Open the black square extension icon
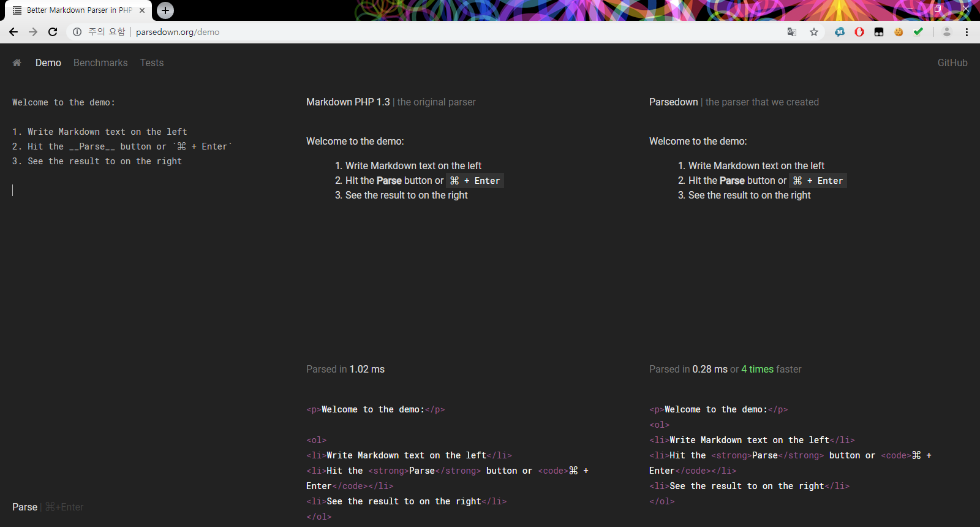Viewport: 980px width, 527px height. pos(879,32)
